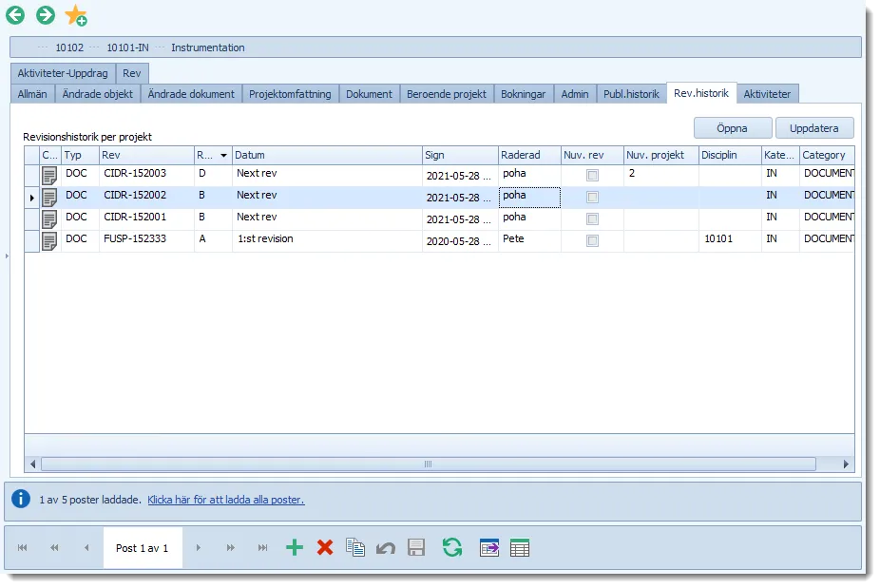The height and width of the screenshot is (588, 880).
Task: Jump forward a page of records
Action: coord(231,547)
